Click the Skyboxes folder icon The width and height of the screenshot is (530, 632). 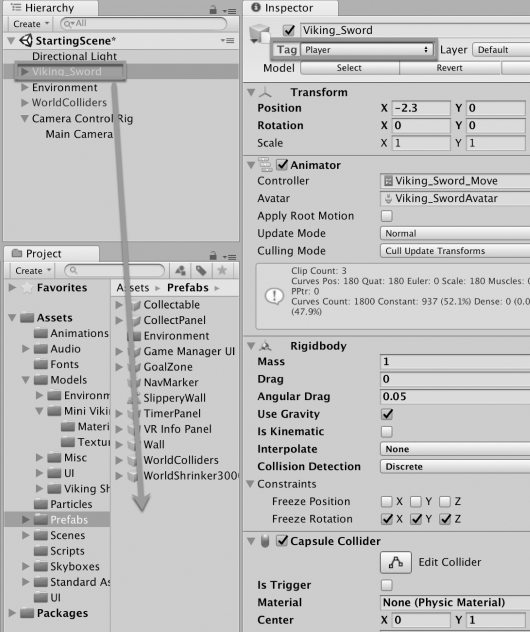pos(41,566)
